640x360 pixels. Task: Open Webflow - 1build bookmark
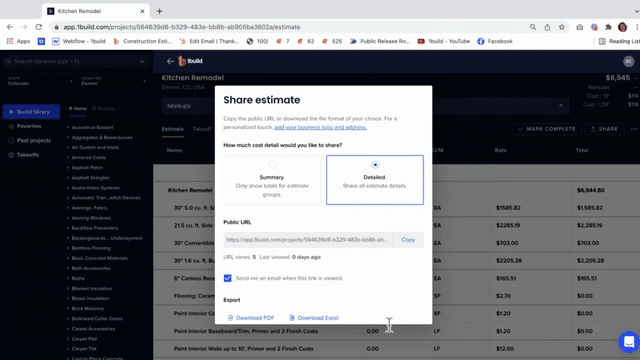pyautogui.click(x=79, y=41)
